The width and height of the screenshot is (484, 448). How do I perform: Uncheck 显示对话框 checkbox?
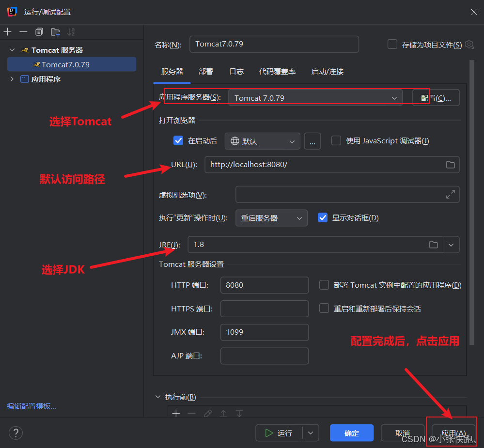click(x=323, y=217)
